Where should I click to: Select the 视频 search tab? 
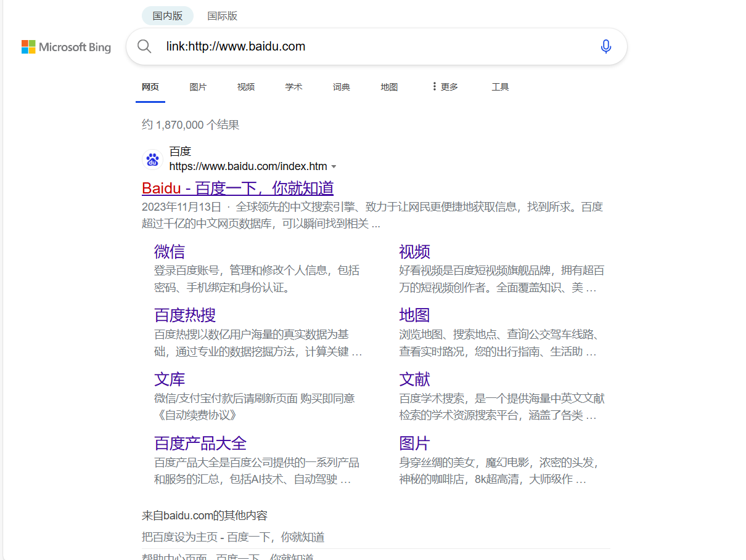point(246,87)
